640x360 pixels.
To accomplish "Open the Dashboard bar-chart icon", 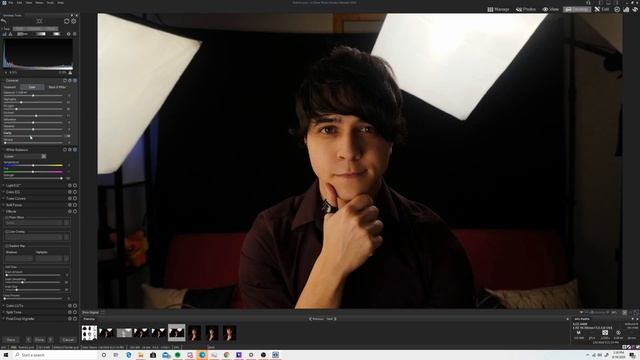I will click(626, 9).
